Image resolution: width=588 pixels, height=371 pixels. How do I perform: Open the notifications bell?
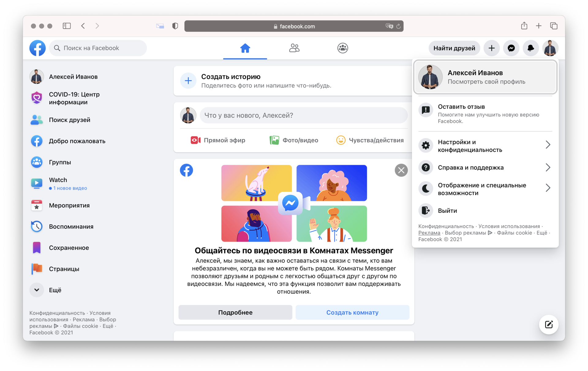pos(531,48)
